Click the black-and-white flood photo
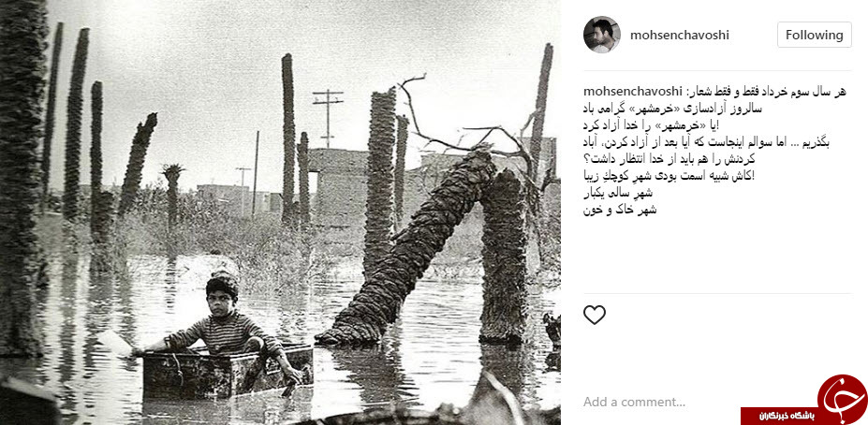Image resolution: width=868 pixels, height=425 pixels. pos(280,212)
